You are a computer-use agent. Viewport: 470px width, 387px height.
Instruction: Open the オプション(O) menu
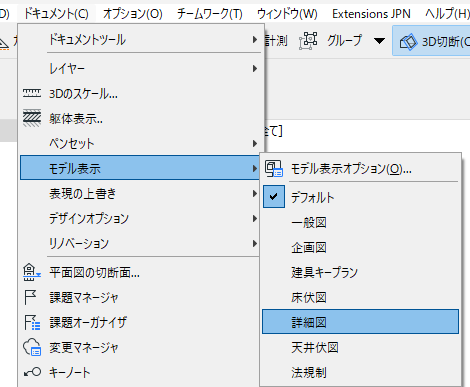(x=133, y=14)
